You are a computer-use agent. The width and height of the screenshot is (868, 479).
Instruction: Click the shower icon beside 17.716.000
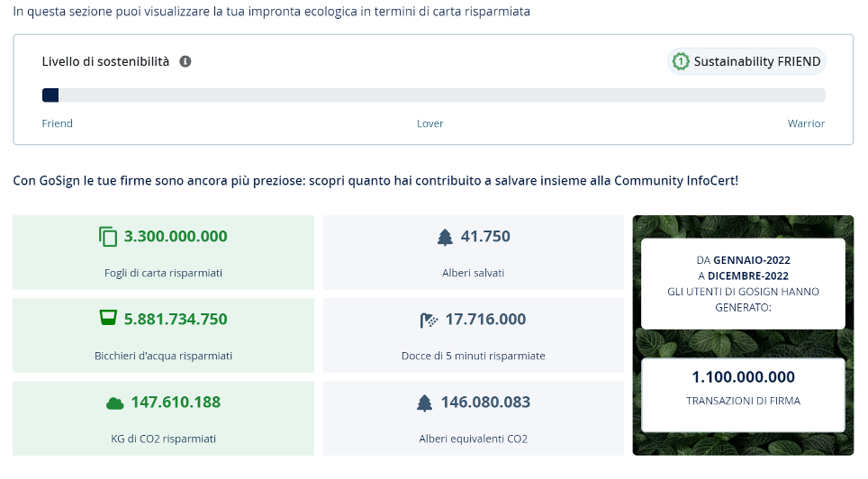click(x=429, y=320)
